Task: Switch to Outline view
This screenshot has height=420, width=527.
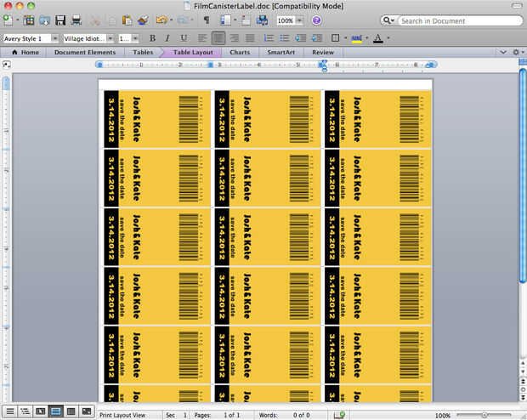Action: [x=25, y=411]
